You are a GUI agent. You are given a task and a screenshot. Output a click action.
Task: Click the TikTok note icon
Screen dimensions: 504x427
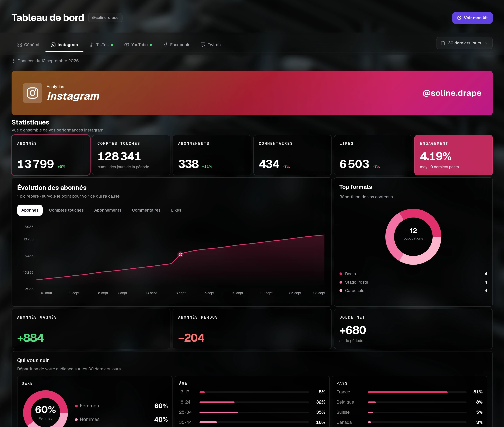92,45
